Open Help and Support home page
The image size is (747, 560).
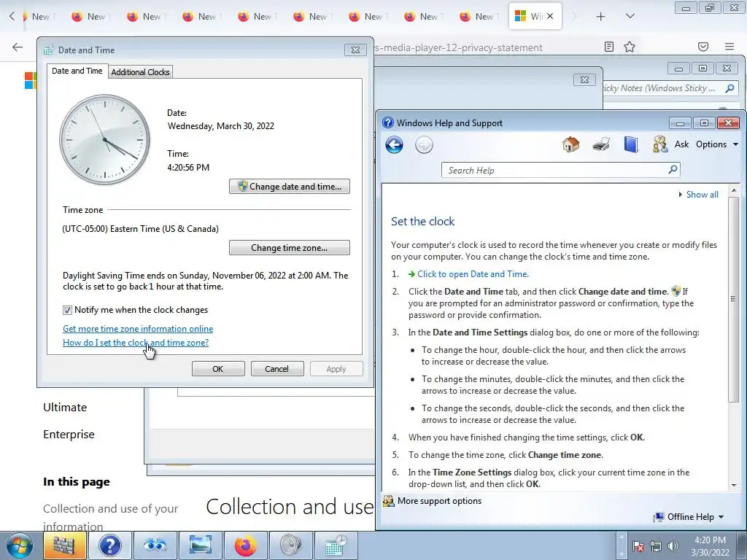pos(570,144)
